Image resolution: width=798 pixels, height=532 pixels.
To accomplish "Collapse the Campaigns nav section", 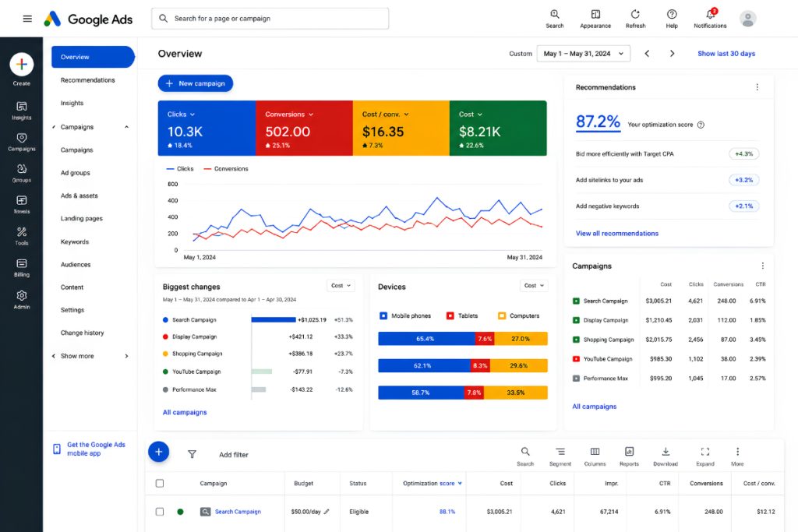I will coord(127,127).
